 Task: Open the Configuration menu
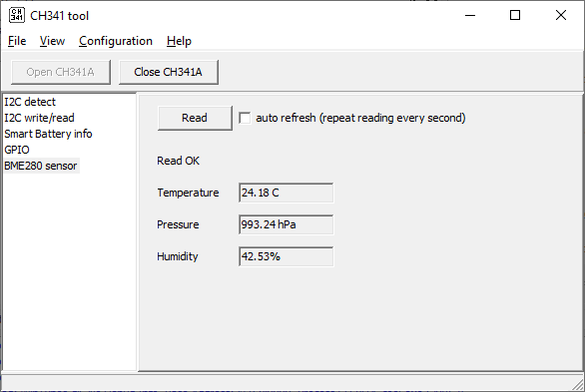[x=116, y=41]
